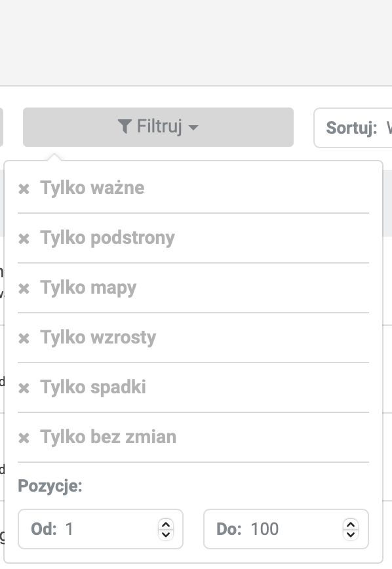Pick the Tylko bez zmian entry
This screenshot has width=392, height=569.
(x=193, y=437)
